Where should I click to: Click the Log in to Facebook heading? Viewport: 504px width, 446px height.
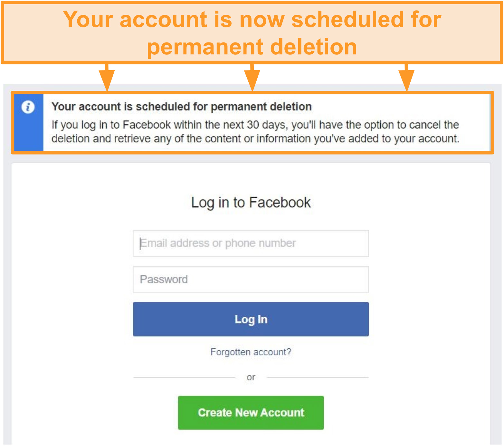coord(251,203)
